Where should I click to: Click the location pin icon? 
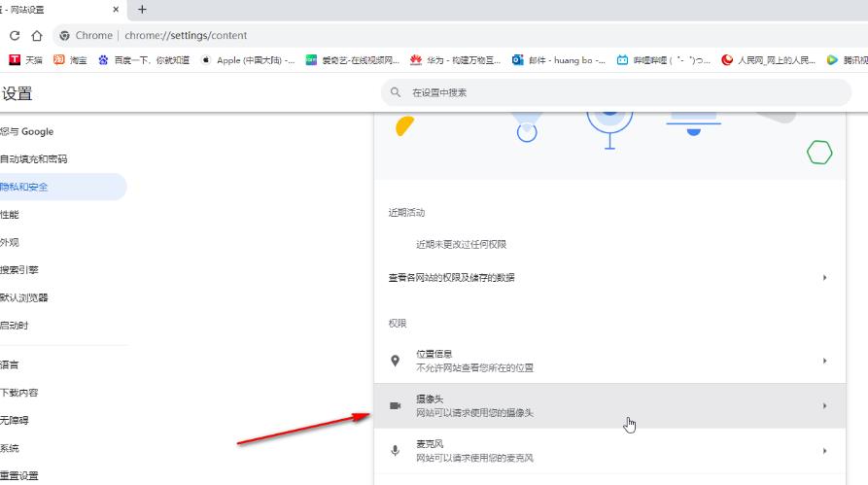[x=395, y=361]
